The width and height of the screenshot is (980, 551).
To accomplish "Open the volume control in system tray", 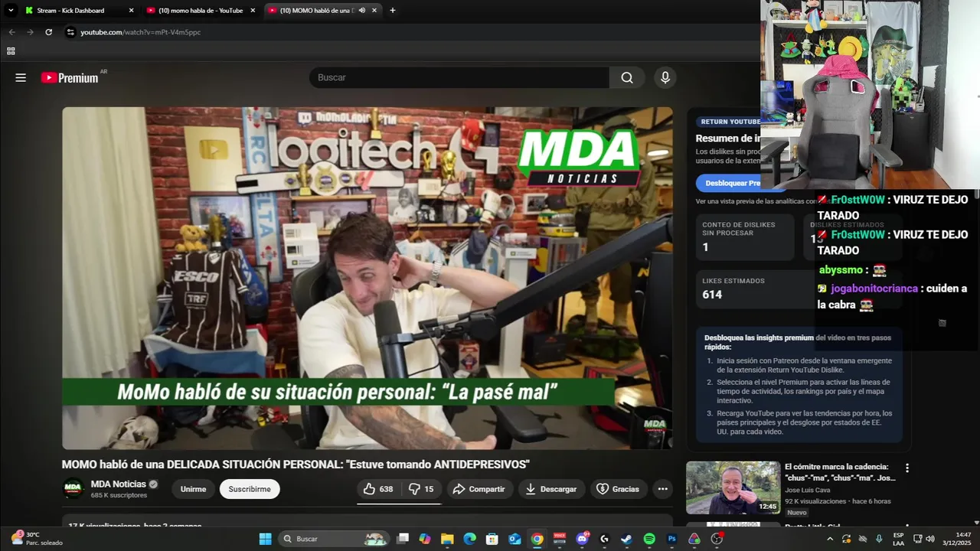I will pyautogui.click(x=930, y=539).
